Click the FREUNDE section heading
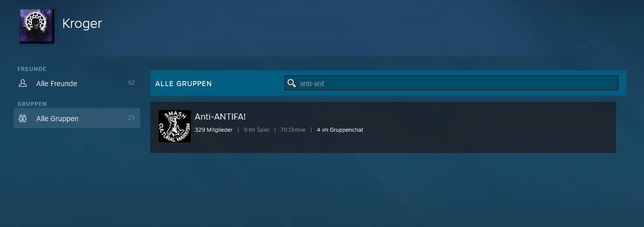This screenshot has width=644, height=227. click(32, 69)
